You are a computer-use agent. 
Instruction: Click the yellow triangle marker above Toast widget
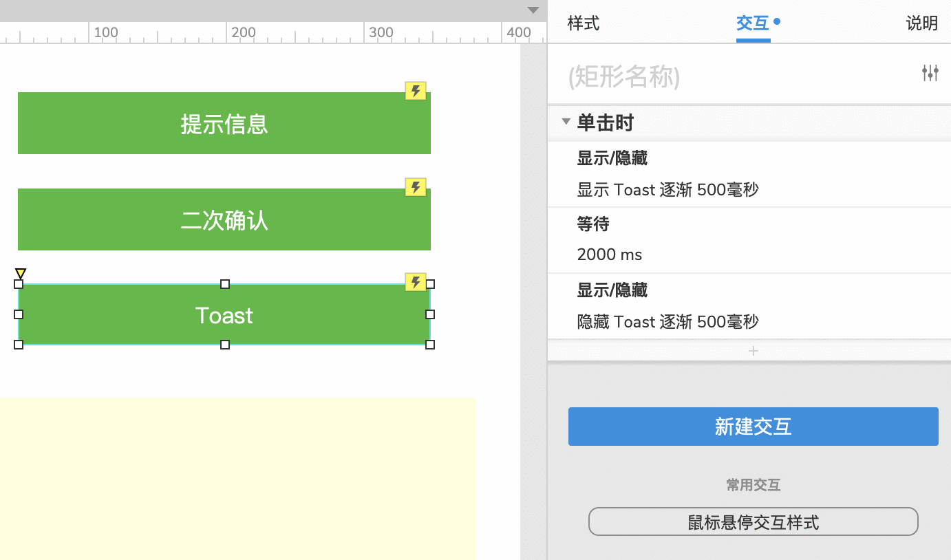21,274
